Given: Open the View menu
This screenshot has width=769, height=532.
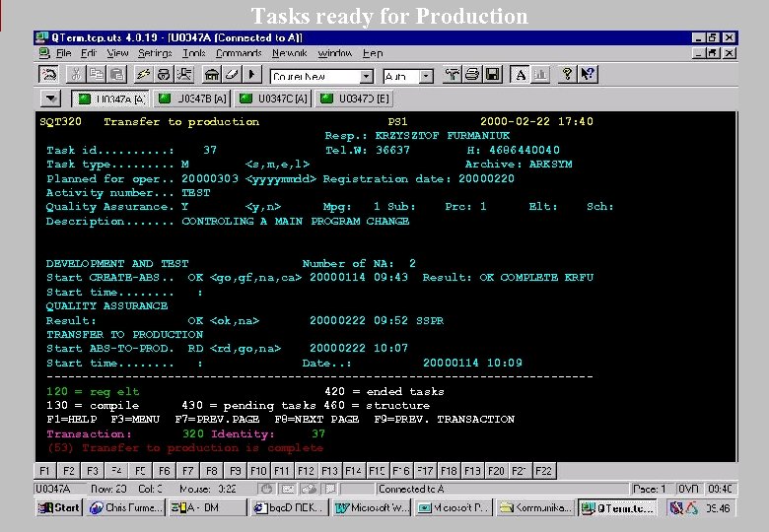Looking at the screenshot, I should (x=117, y=53).
